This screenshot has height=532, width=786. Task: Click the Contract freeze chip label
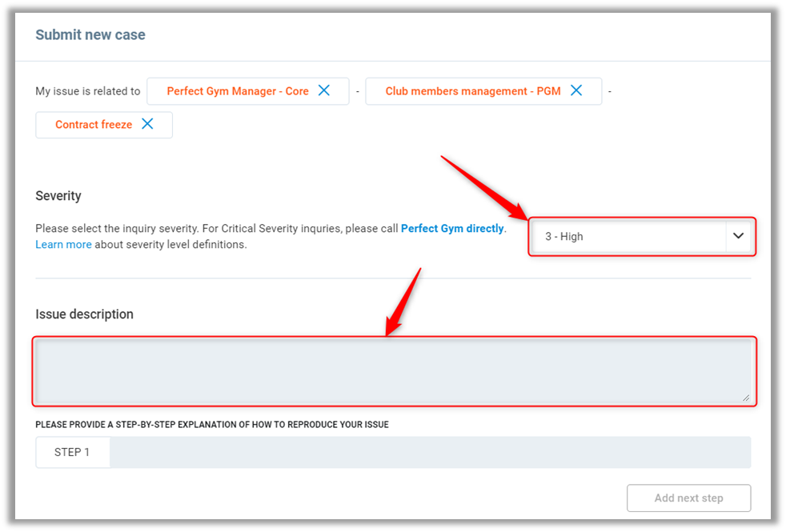click(93, 125)
